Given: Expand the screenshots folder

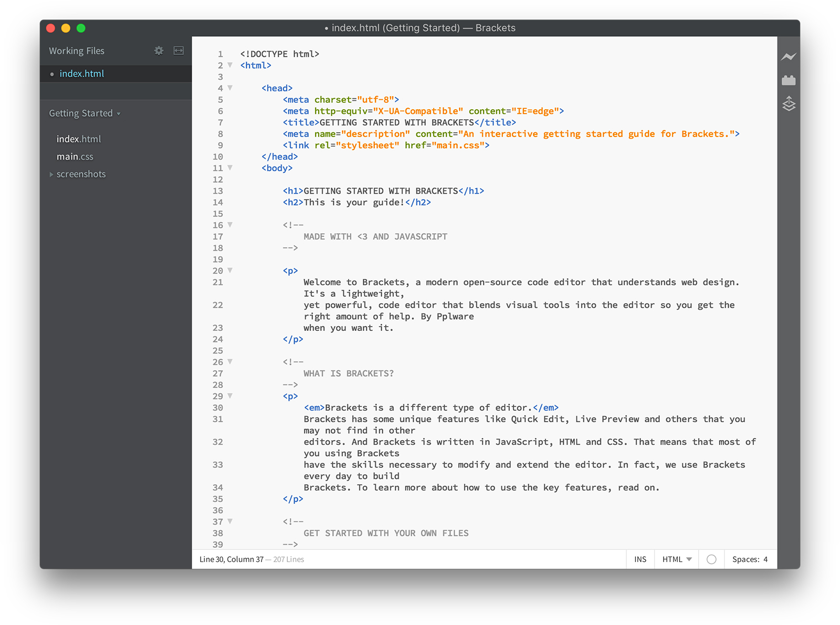Looking at the screenshot, I should (x=51, y=174).
